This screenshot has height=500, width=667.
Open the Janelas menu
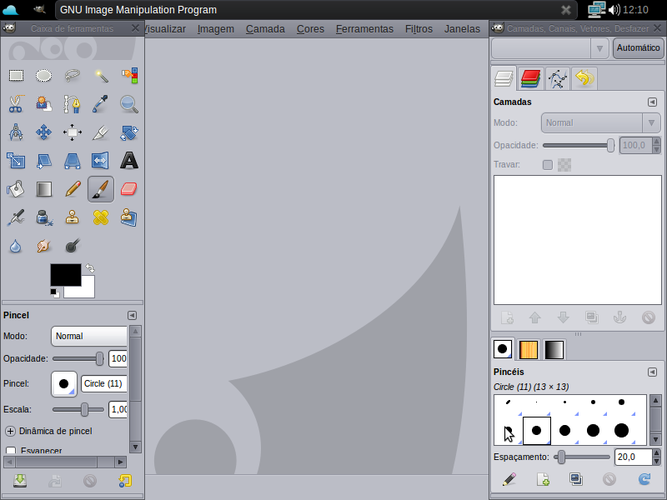pos(462,29)
